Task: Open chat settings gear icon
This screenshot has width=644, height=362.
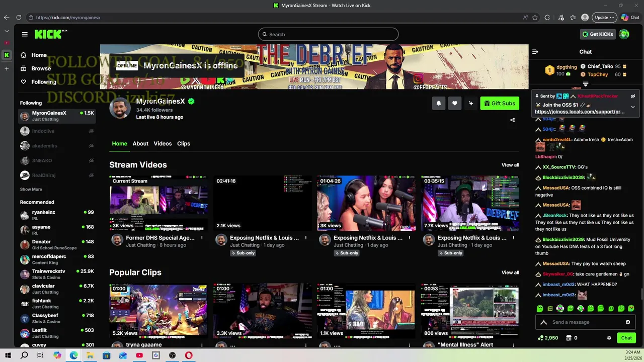Action: click(609, 338)
